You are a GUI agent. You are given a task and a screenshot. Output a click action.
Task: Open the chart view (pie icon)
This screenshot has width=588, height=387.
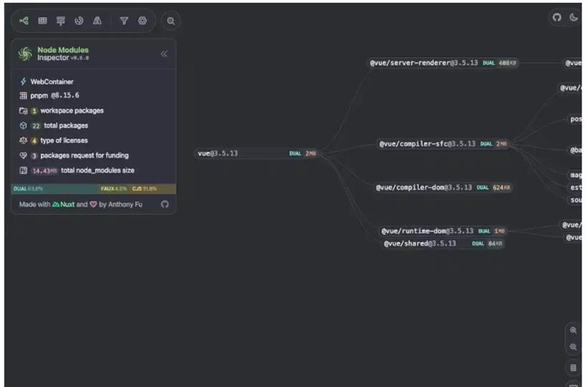79,21
